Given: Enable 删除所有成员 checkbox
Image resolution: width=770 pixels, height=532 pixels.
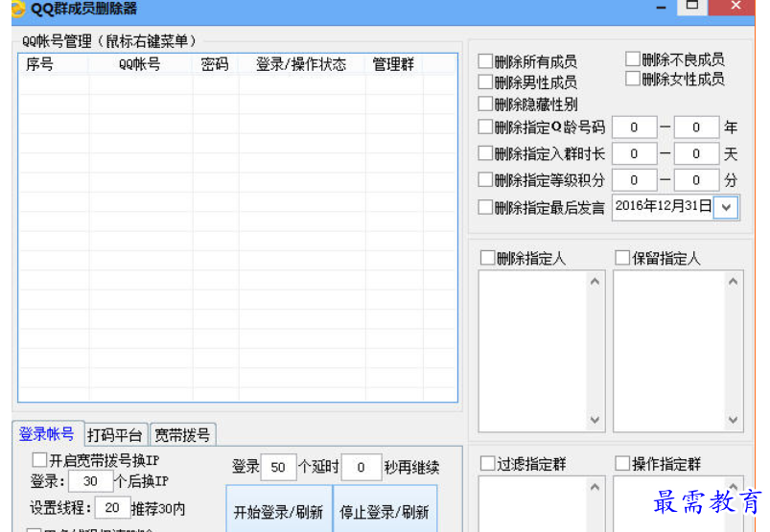Looking at the screenshot, I should [485, 61].
